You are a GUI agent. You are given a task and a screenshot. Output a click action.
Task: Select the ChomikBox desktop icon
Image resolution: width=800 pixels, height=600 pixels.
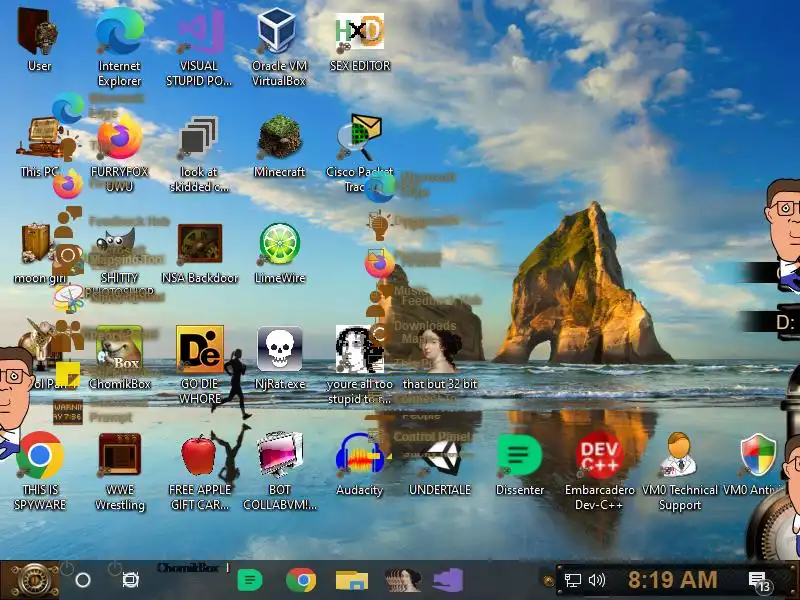(x=119, y=358)
